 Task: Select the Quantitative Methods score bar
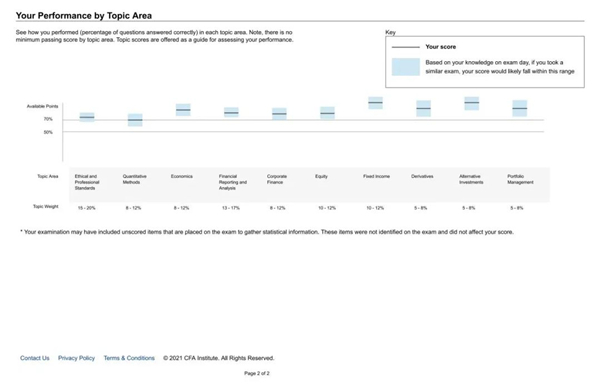[135, 120]
